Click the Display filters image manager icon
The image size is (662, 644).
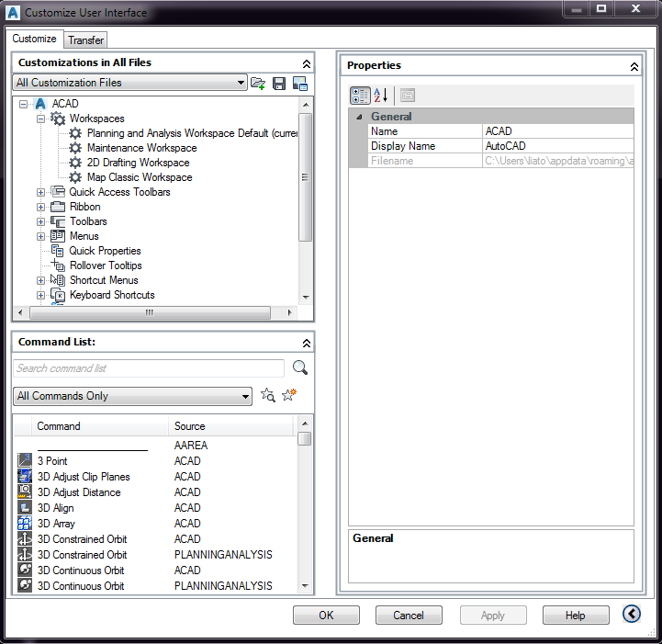(300, 84)
